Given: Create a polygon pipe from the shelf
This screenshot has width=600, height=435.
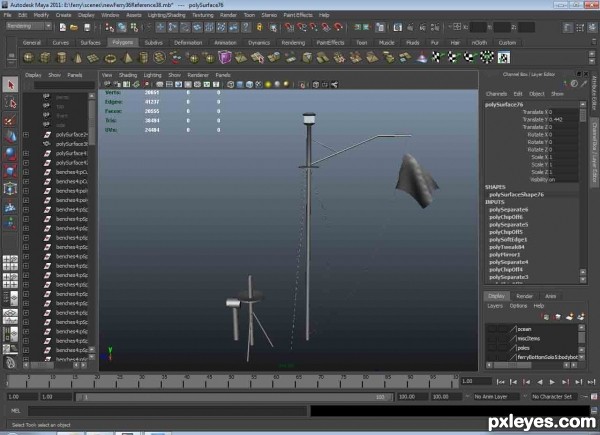Looking at the screenshot, I should 143,58.
